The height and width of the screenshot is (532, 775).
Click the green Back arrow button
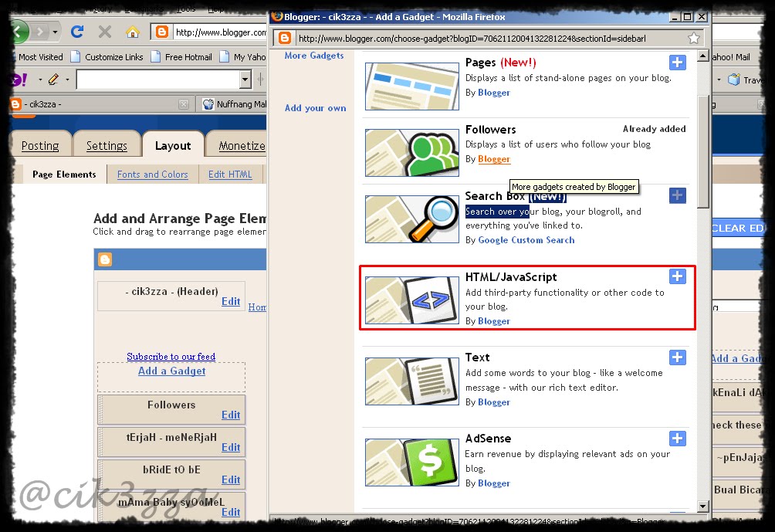20,32
